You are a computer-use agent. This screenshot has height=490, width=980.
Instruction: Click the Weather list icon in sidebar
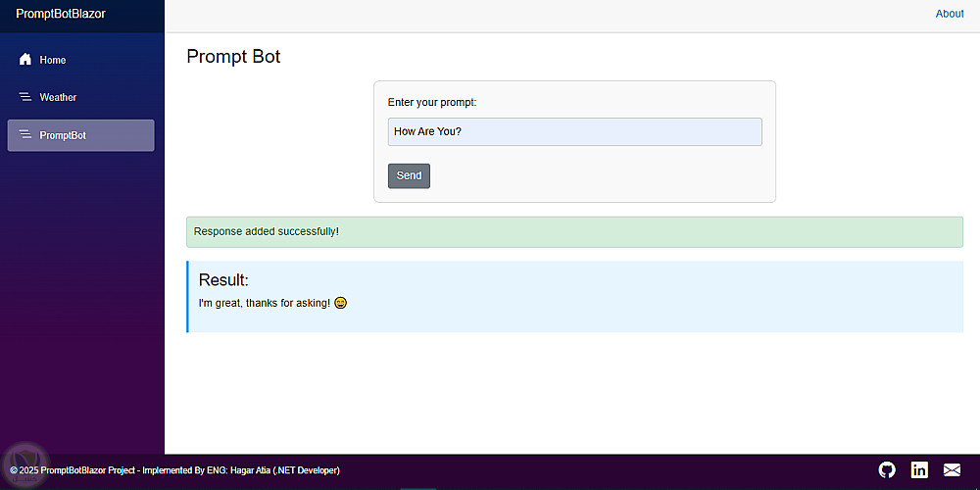coord(25,97)
